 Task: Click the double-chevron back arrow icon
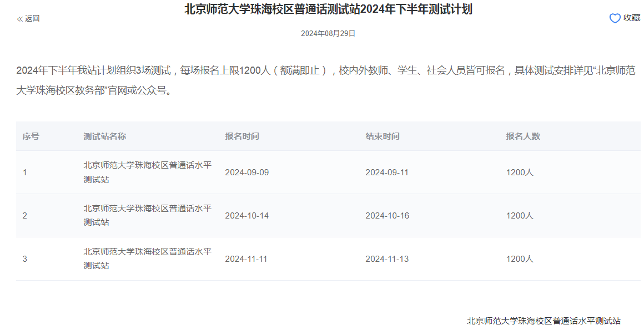(x=20, y=19)
